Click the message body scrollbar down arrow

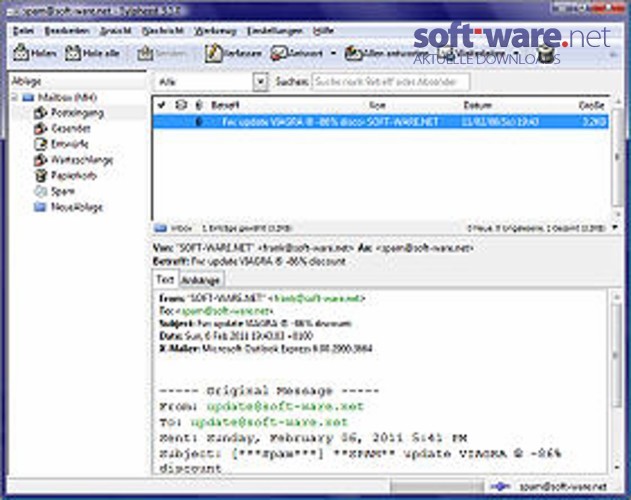617,467
